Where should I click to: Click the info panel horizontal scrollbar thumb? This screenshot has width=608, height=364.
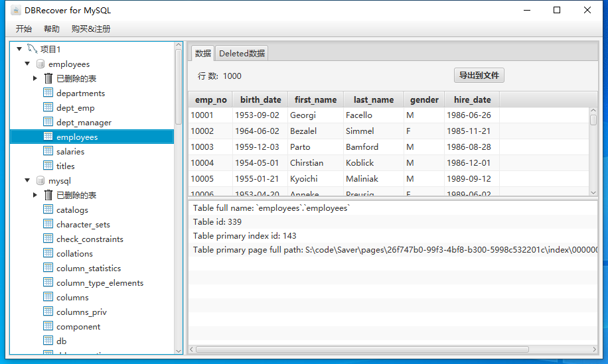point(362,349)
